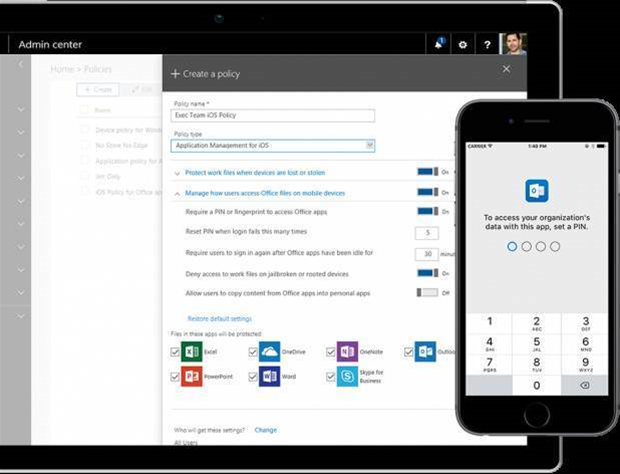Click the Admin center title
This screenshot has width=620, height=474.
tap(50, 44)
